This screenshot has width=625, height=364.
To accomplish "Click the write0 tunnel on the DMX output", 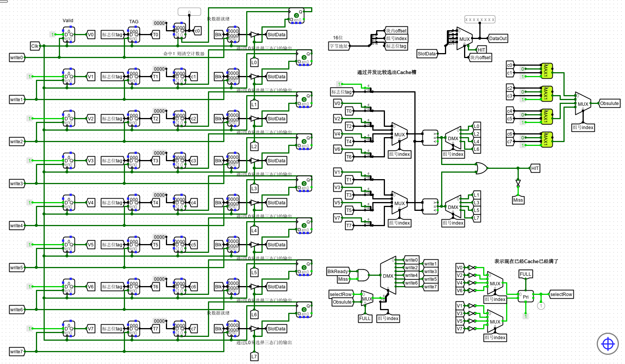I will [x=411, y=260].
